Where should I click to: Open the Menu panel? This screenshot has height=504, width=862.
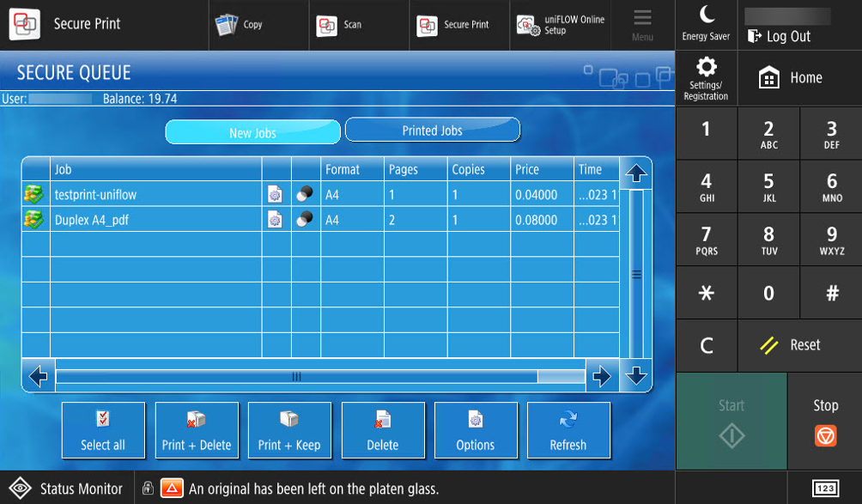(x=642, y=25)
